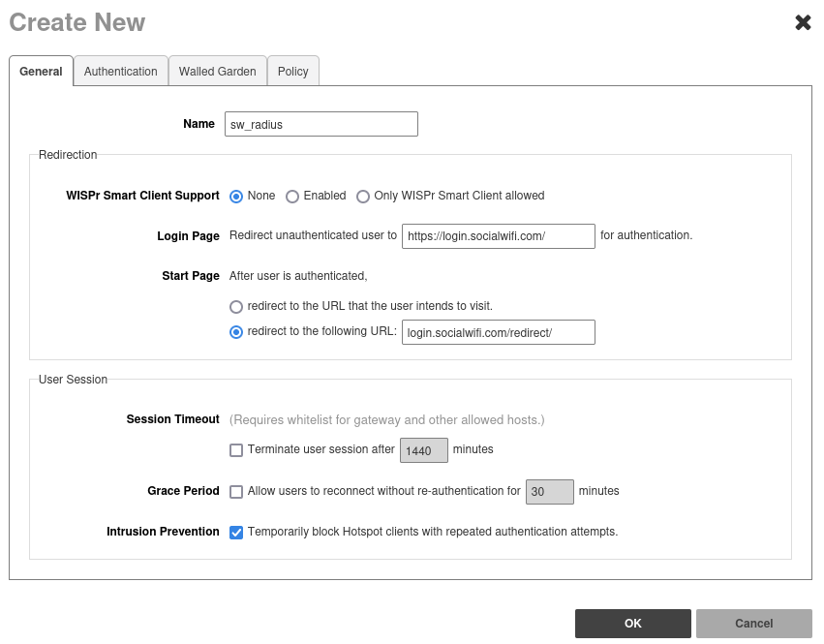The height and width of the screenshot is (644, 824).
Task: Open the Walled Garden tab
Action: click(x=217, y=72)
